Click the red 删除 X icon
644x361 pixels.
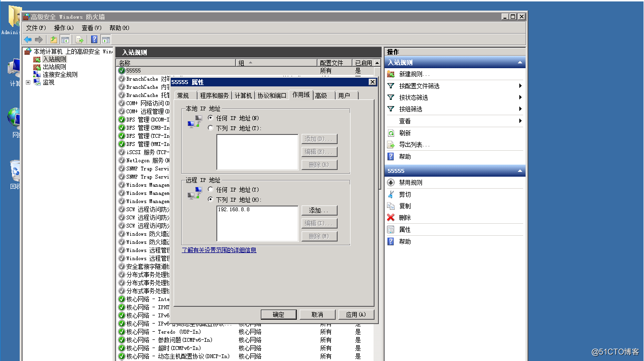(x=391, y=217)
